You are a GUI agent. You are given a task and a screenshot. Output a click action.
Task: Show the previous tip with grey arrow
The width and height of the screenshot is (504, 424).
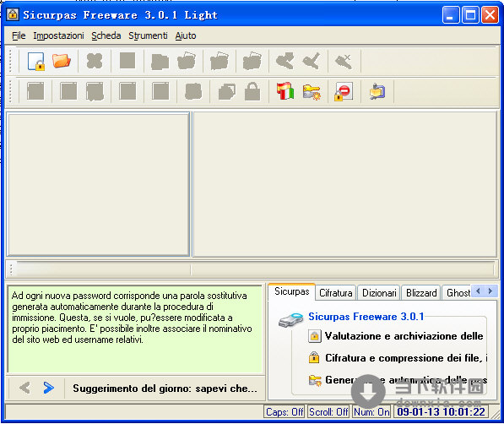pyautogui.click(x=24, y=388)
